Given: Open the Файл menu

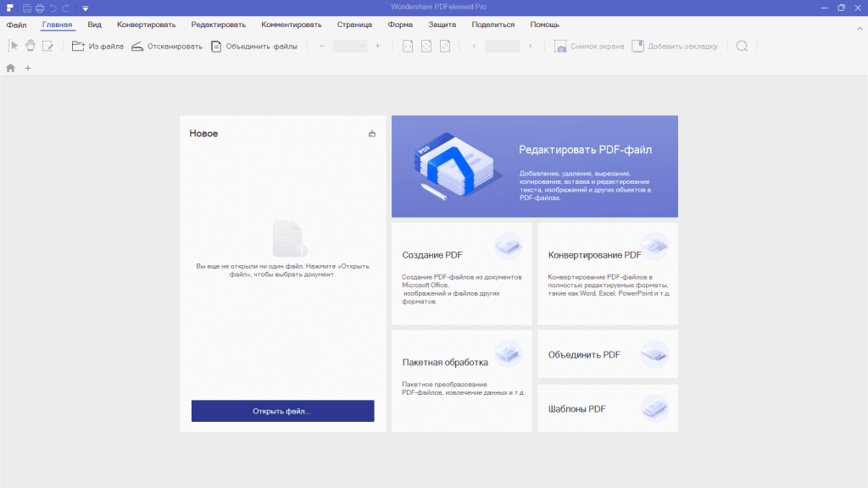Looking at the screenshot, I should coord(17,25).
